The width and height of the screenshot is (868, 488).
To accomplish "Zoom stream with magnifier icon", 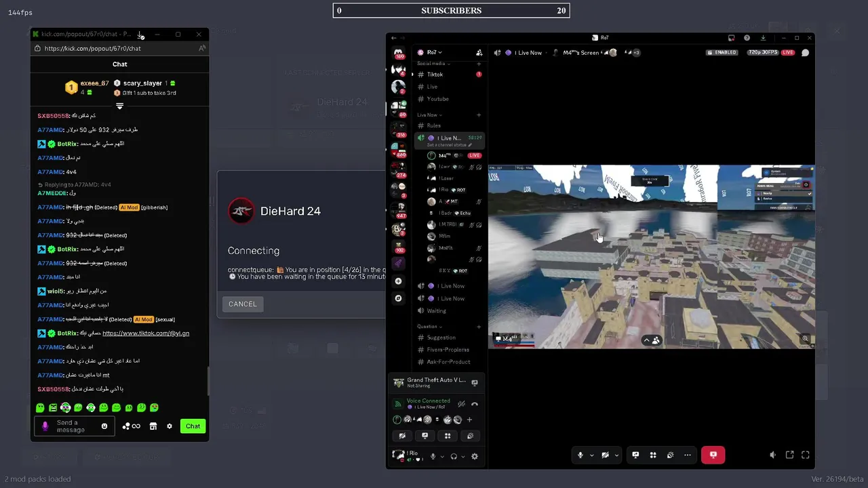I will point(805,338).
